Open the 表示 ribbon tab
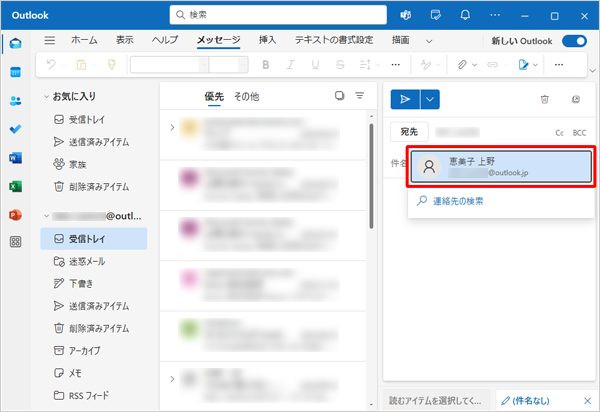This screenshot has height=412, width=600. (125, 40)
